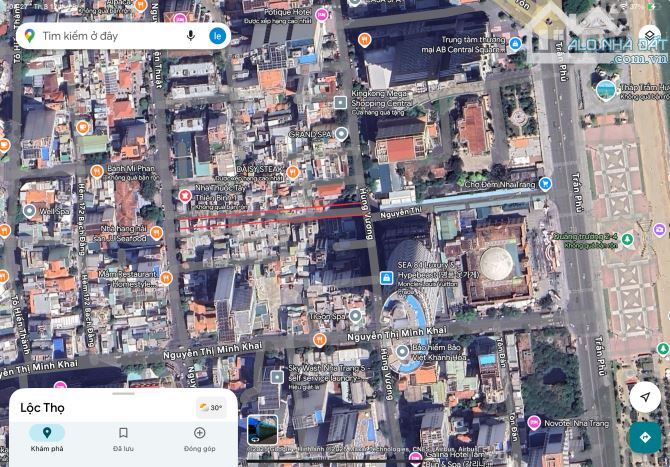Go to the Đóng góp contribute tab
This screenshot has height=467, width=670.
tap(199, 438)
